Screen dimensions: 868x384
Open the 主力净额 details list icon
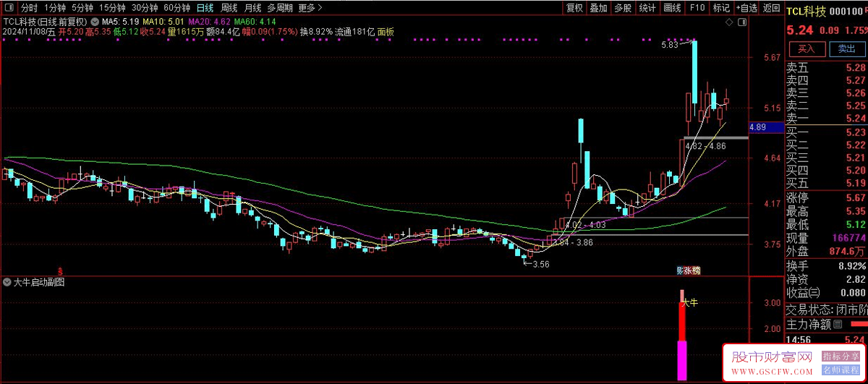pos(838,324)
